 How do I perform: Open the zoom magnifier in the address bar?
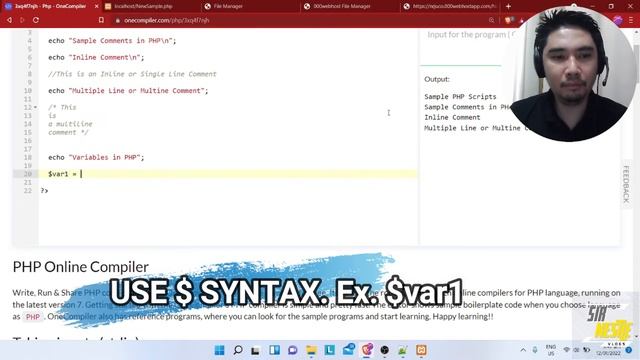pos(491,20)
